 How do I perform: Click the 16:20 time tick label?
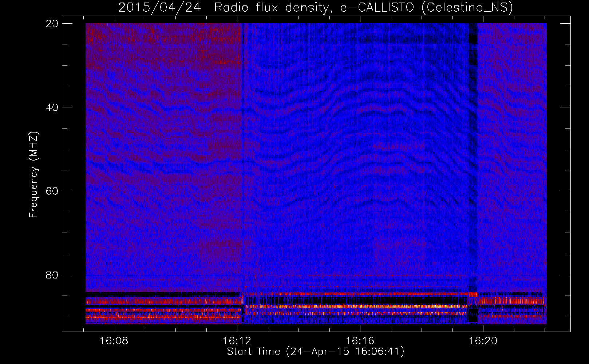tap(483, 341)
